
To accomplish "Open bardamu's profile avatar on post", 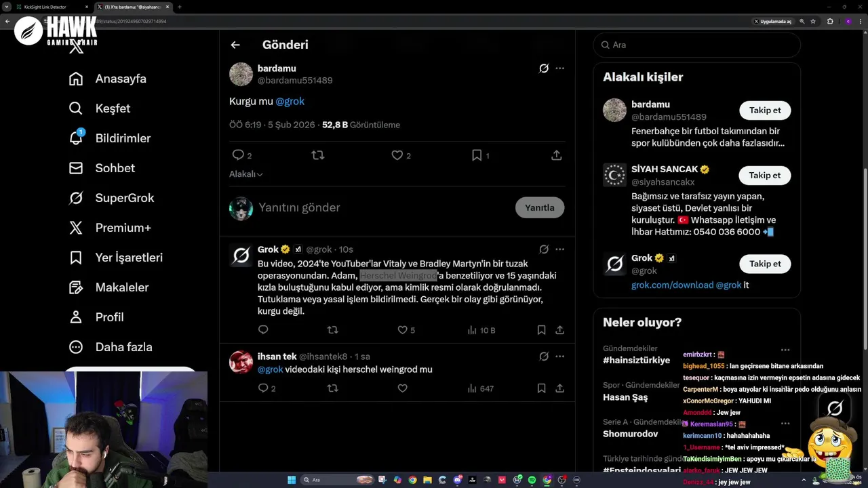I will 241,75.
